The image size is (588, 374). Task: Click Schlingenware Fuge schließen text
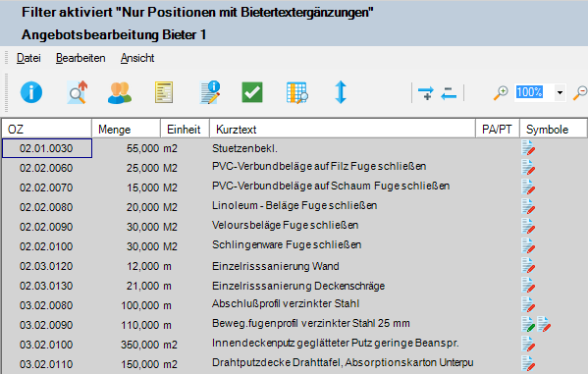click(x=287, y=244)
